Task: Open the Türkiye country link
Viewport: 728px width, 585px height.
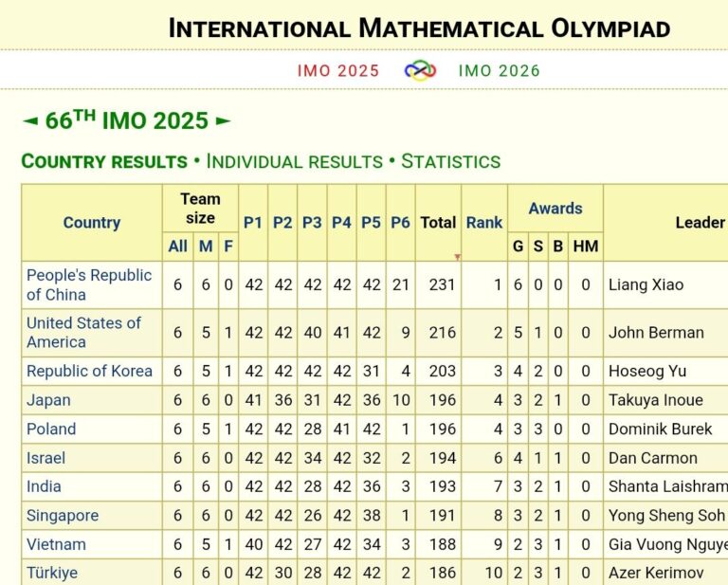Action: [x=52, y=573]
